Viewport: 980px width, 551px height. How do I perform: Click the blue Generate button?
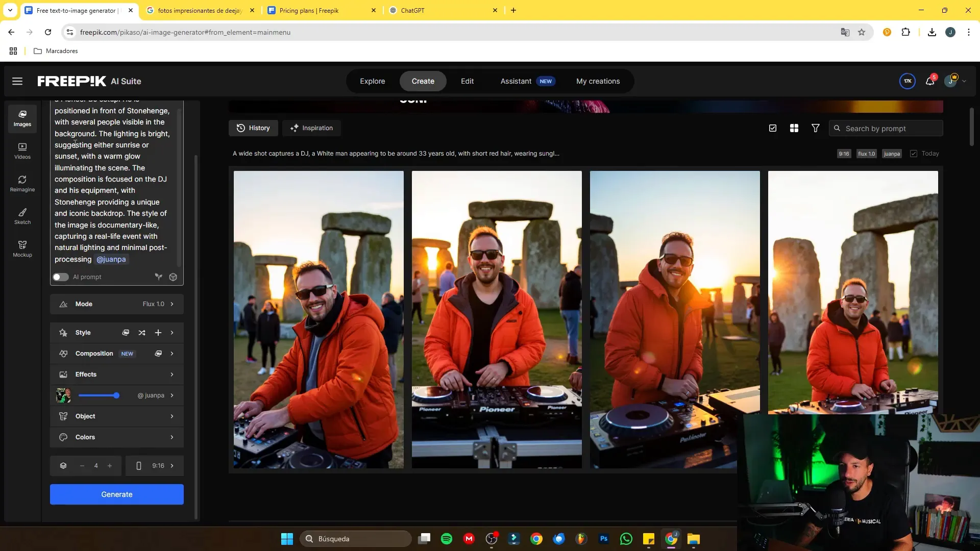tap(117, 494)
